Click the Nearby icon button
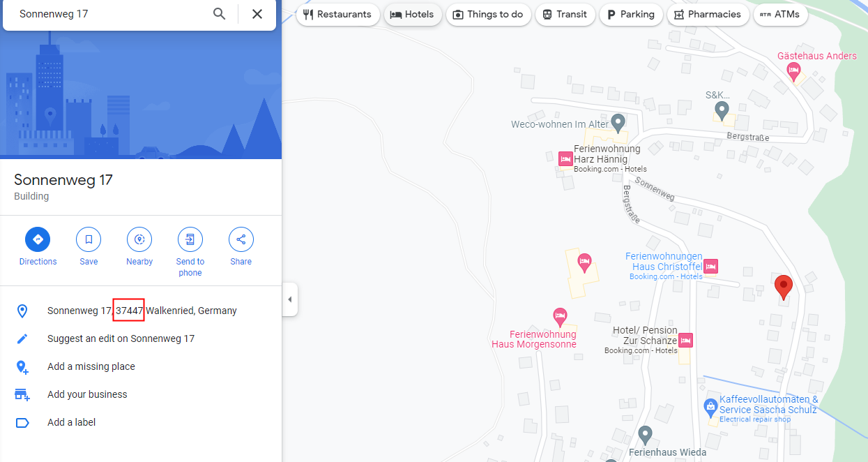Viewport: 868px width, 462px height. pyautogui.click(x=139, y=239)
